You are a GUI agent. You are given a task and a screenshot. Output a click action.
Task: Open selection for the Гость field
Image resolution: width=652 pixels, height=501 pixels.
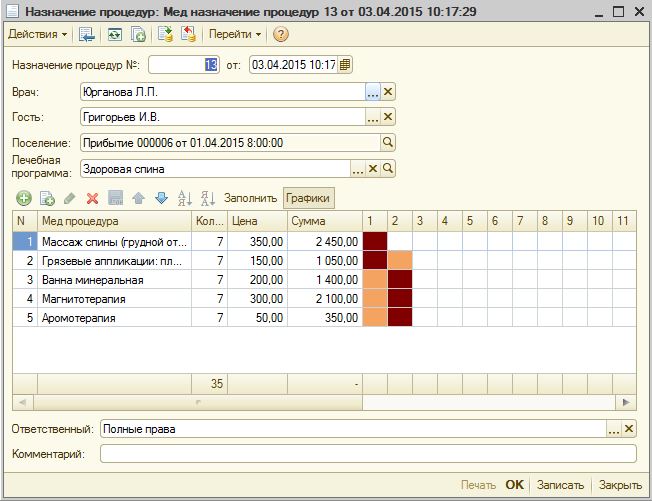[x=373, y=117]
